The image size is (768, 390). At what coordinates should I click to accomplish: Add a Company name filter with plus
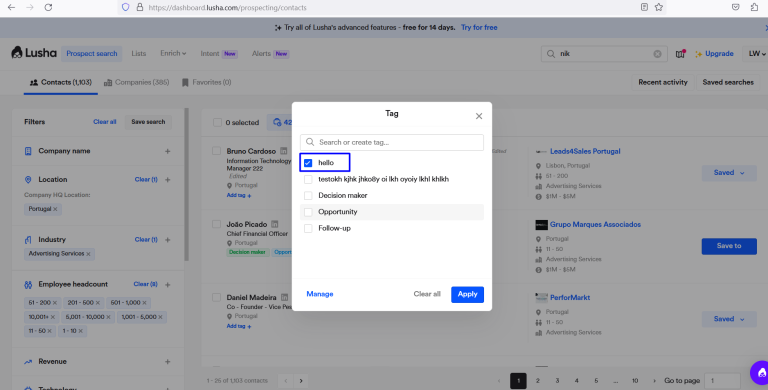[x=168, y=151]
